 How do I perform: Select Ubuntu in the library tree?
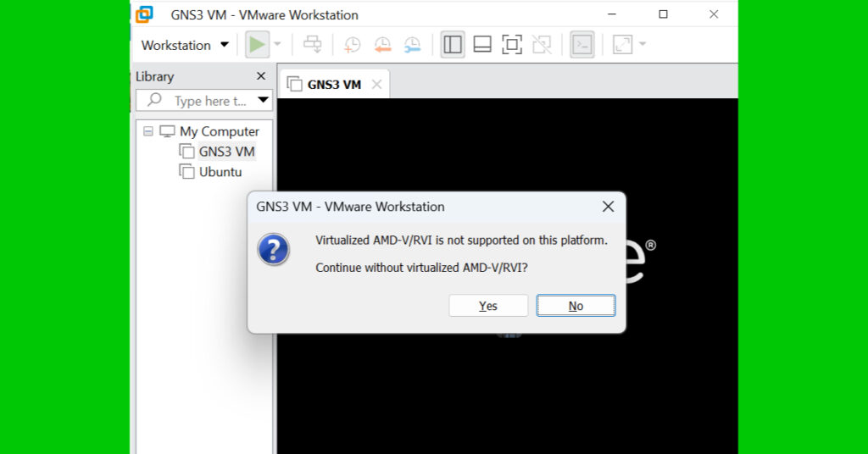click(220, 172)
